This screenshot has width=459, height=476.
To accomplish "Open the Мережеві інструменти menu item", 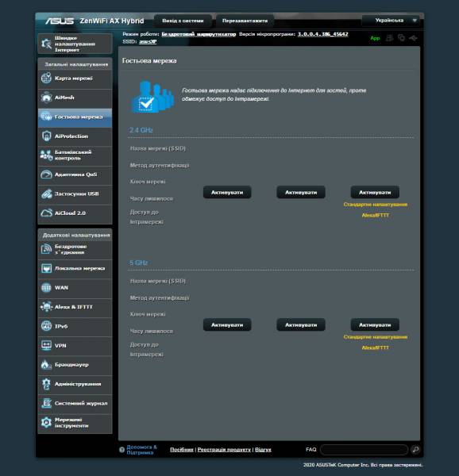I will point(75,423).
